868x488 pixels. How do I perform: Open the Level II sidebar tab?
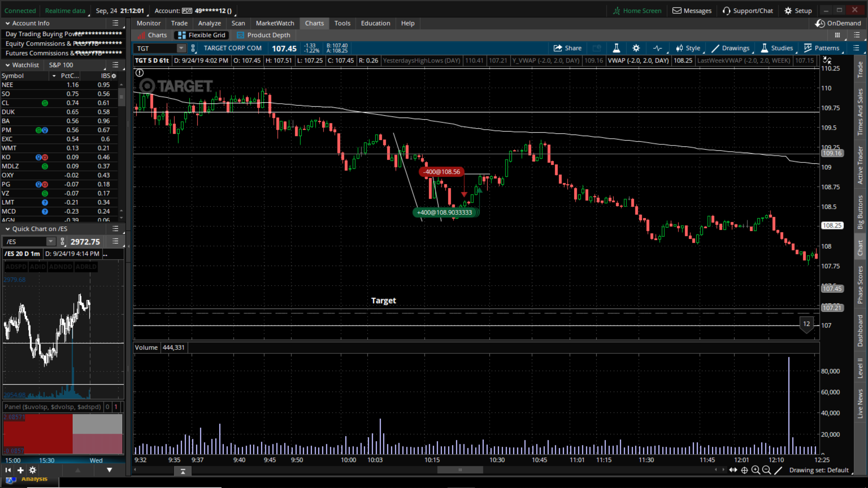(860, 368)
